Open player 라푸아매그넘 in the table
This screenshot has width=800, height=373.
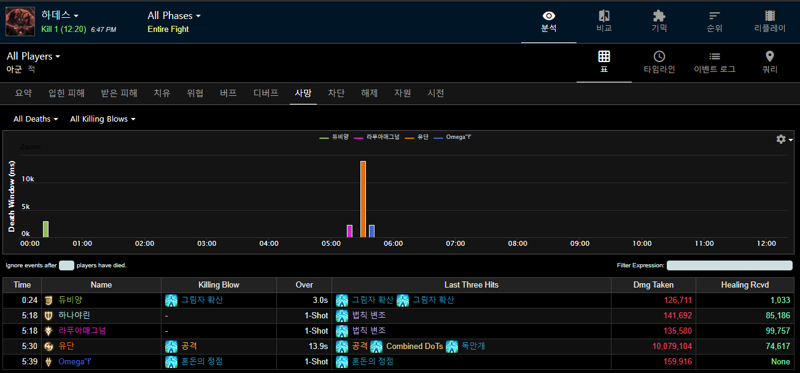pyautogui.click(x=82, y=331)
